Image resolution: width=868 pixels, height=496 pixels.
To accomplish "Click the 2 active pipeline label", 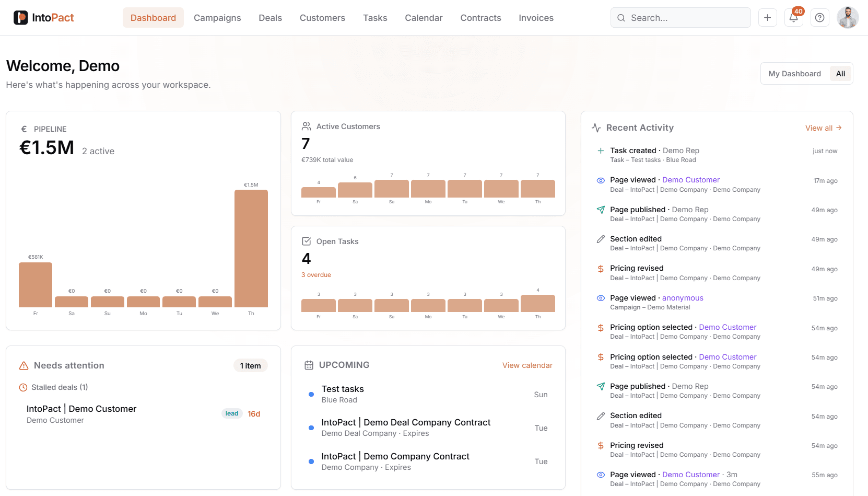I will [98, 151].
